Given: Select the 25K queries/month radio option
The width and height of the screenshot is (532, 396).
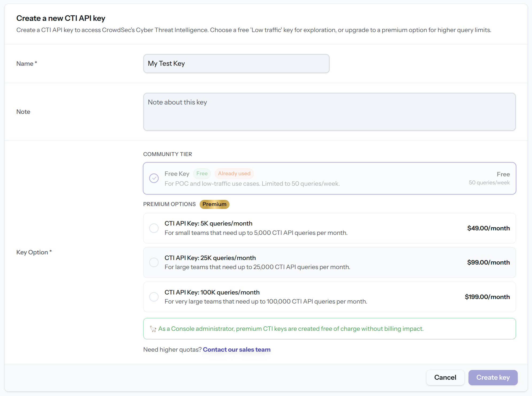Looking at the screenshot, I should [154, 262].
